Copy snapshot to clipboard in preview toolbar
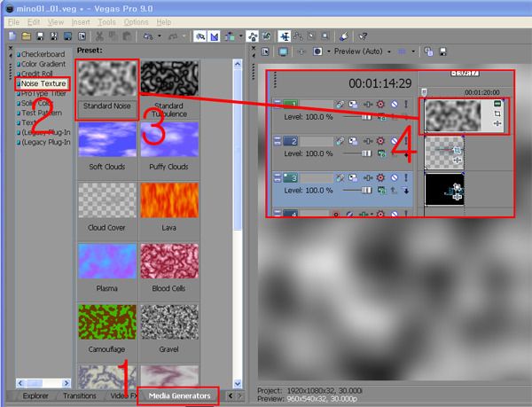 (x=428, y=52)
